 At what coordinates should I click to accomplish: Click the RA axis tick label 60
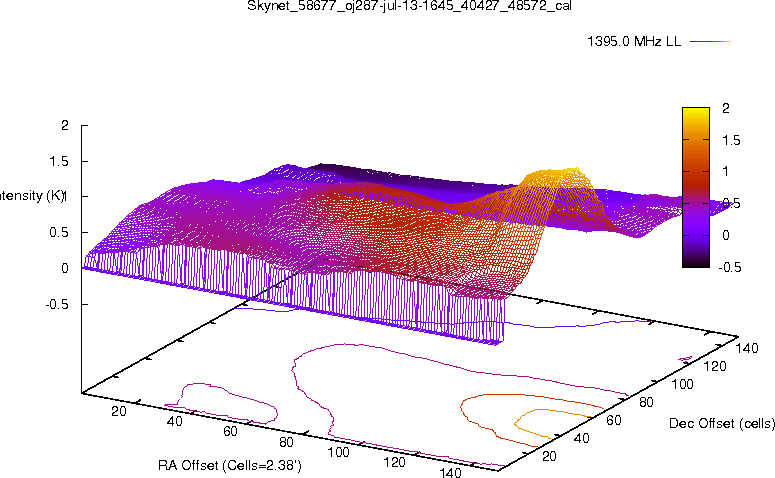pos(230,432)
